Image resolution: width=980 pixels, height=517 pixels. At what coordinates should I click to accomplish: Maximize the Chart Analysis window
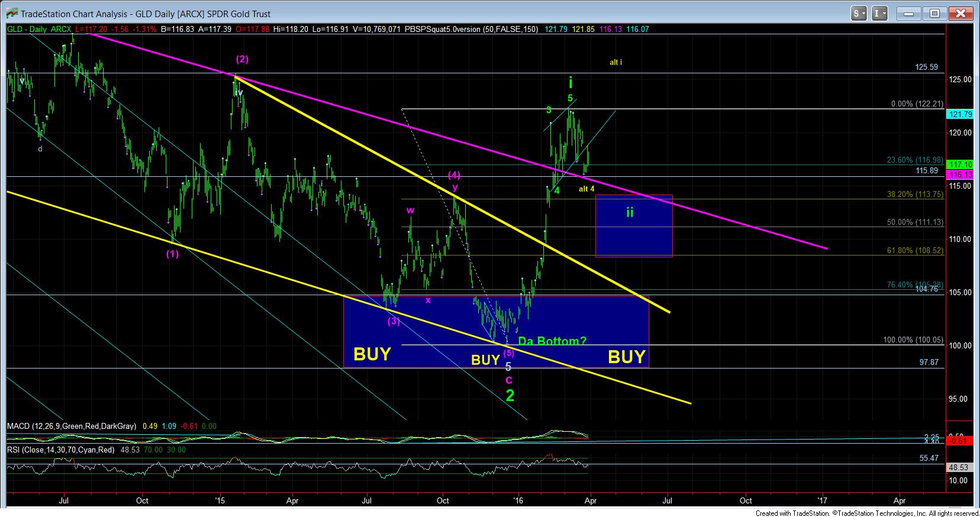[x=934, y=13]
